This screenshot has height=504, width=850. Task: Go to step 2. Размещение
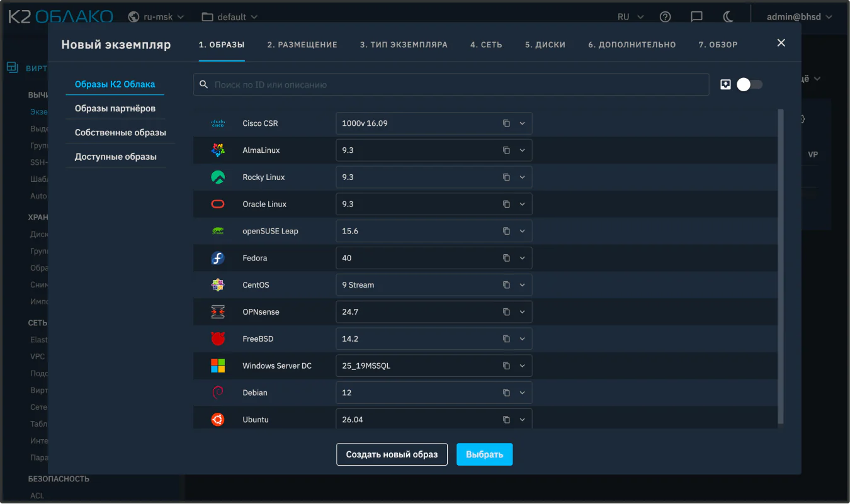(x=302, y=45)
